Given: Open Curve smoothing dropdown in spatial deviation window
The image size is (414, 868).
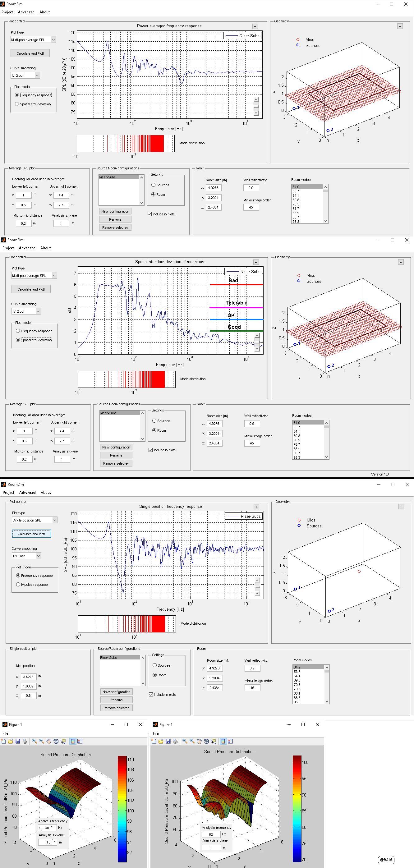Looking at the screenshot, I should pos(26,311).
